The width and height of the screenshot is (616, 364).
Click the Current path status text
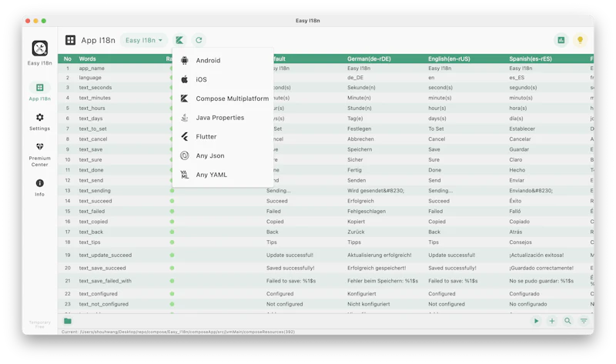tap(178, 332)
